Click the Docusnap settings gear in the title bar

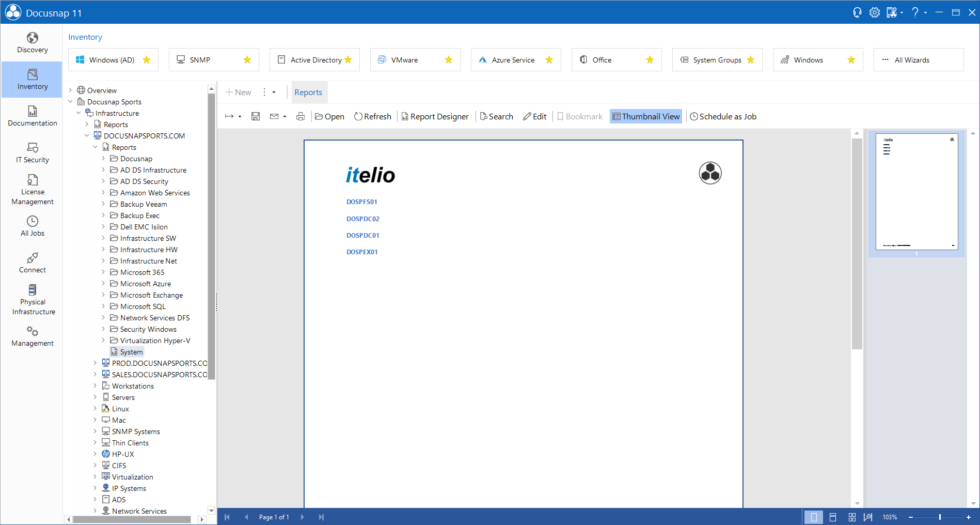pyautogui.click(x=874, y=12)
